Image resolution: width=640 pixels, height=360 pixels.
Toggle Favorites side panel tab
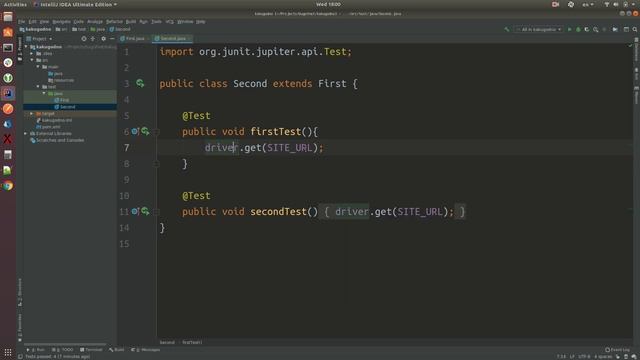tap(20, 328)
